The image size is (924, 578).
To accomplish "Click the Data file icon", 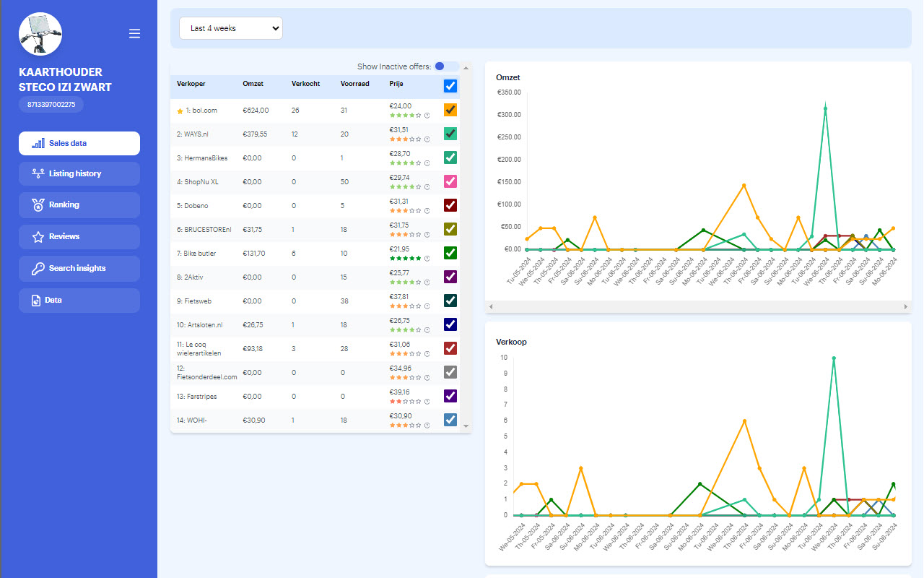I will point(36,301).
